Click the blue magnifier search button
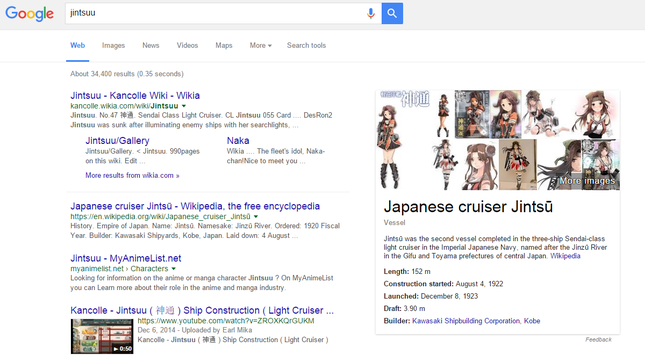The width and height of the screenshot is (645, 362). click(392, 14)
